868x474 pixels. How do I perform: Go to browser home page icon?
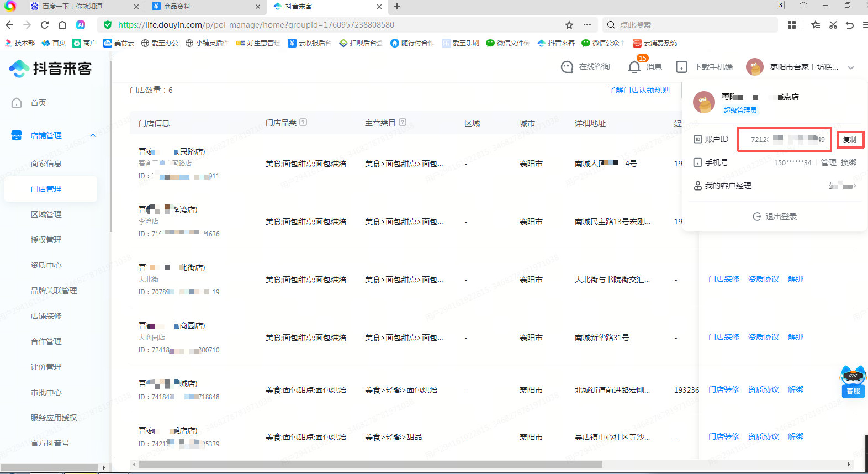pos(62,25)
